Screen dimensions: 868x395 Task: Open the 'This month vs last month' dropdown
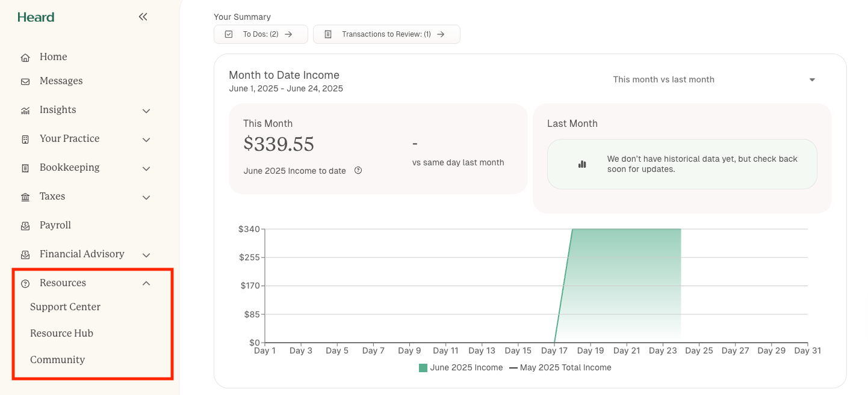click(x=715, y=79)
